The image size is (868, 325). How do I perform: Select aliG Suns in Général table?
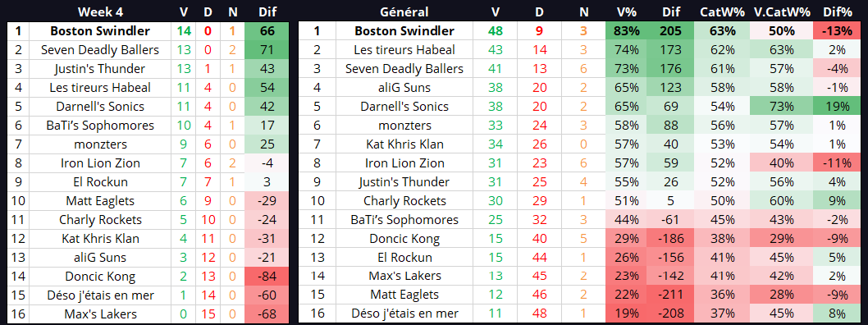click(x=404, y=88)
